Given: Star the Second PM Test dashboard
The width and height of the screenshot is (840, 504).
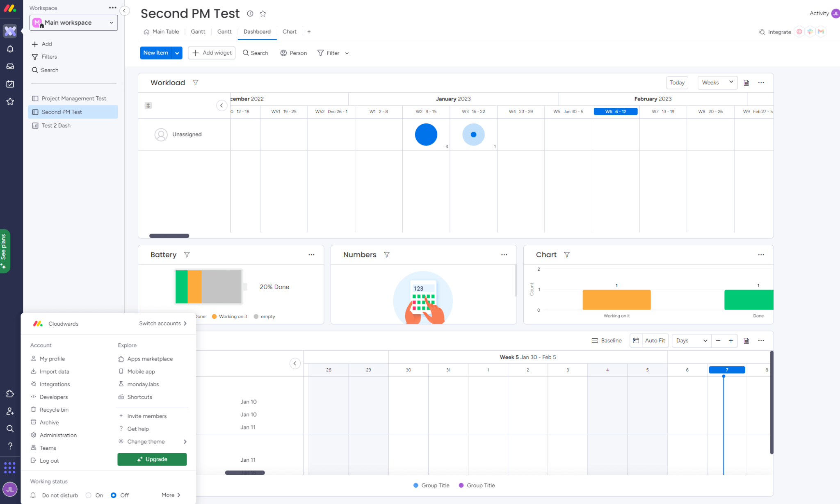Looking at the screenshot, I should (x=263, y=14).
